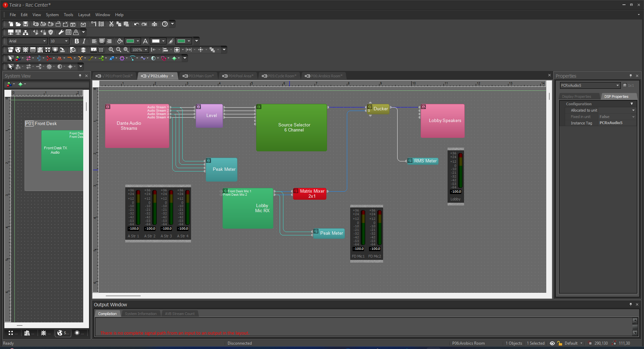Click the Output Window vertical scrollbar
Viewport: 644px width, 349px height.
(635, 326)
